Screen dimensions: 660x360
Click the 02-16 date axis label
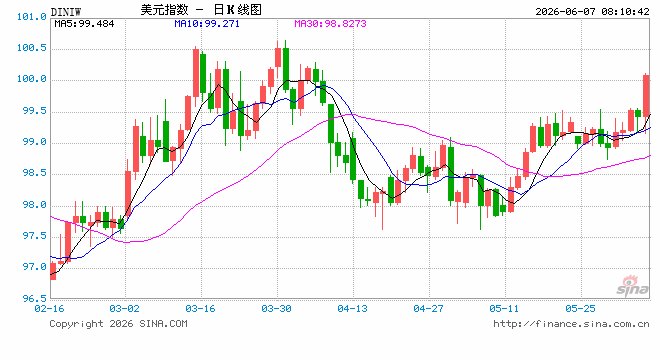click(x=49, y=309)
